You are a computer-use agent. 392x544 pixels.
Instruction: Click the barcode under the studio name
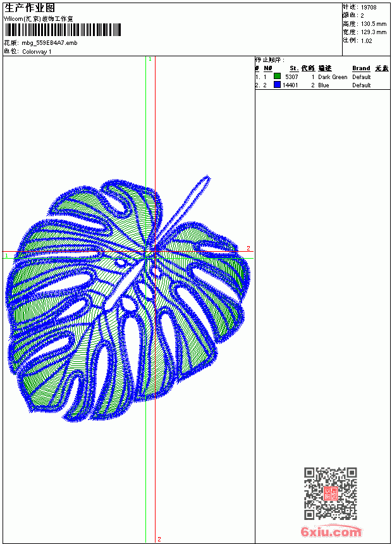pos(63,30)
